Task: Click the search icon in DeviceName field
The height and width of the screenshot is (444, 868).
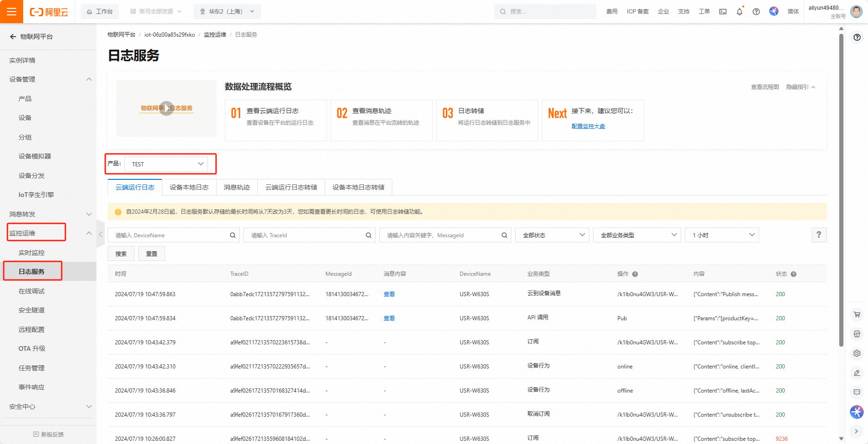Action: (x=233, y=235)
